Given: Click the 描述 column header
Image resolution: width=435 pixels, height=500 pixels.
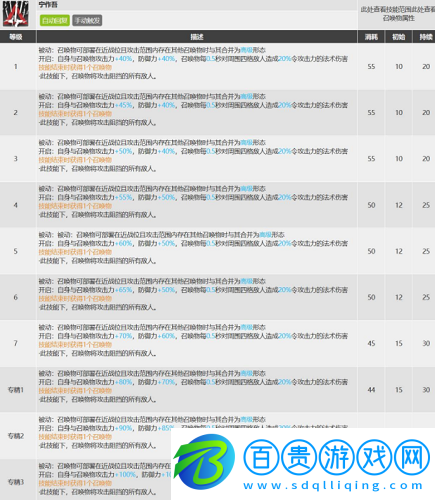Looking at the screenshot, I should tap(197, 37).
